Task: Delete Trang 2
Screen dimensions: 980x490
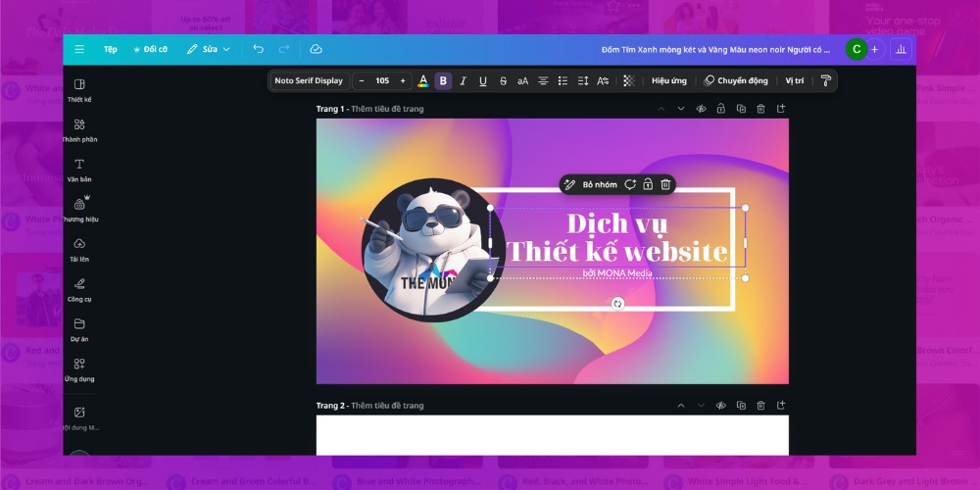Action: click(760, 406)
